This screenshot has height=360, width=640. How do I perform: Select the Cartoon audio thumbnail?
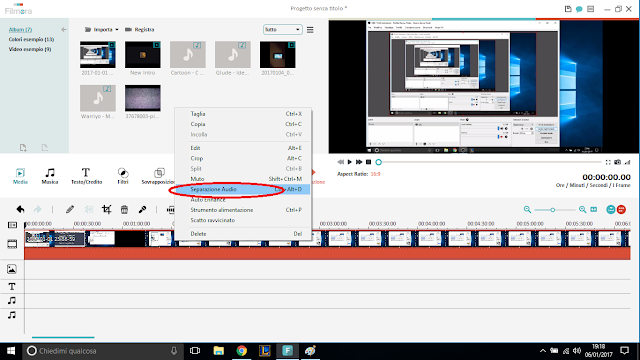click(x=188, y=55)
